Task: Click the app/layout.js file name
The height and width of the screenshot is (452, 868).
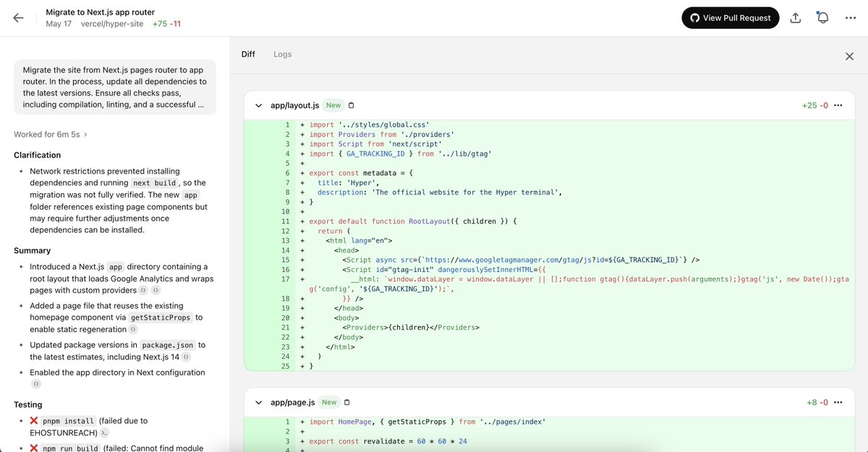Action: pos(295,106)
